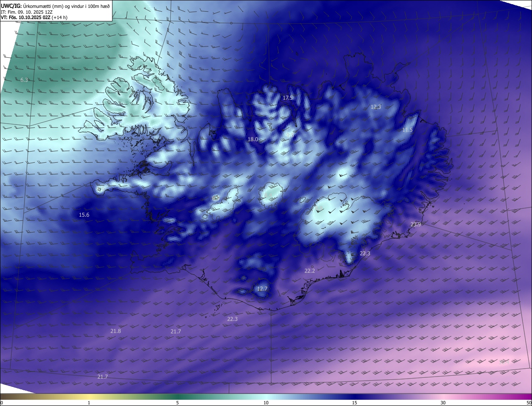Click the colorbar tick label '15'

355,403
